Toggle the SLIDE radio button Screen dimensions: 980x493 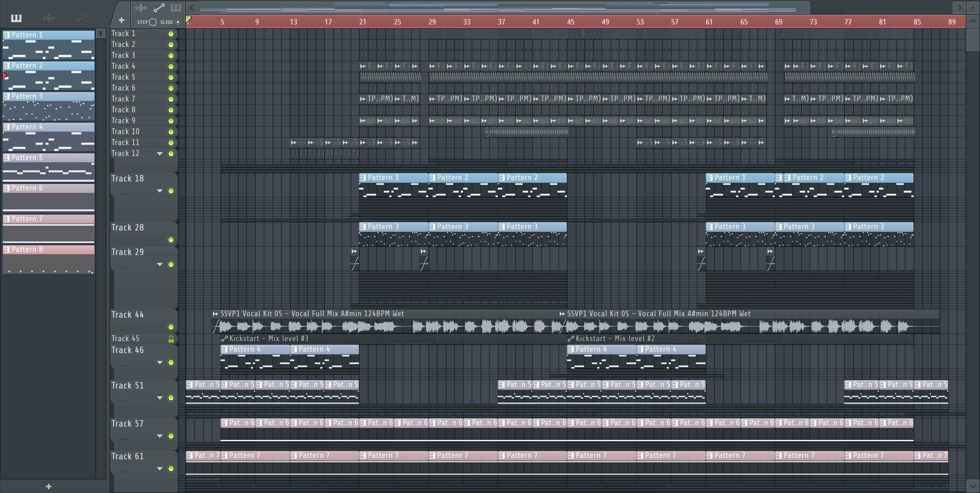[x=178, y=22]
